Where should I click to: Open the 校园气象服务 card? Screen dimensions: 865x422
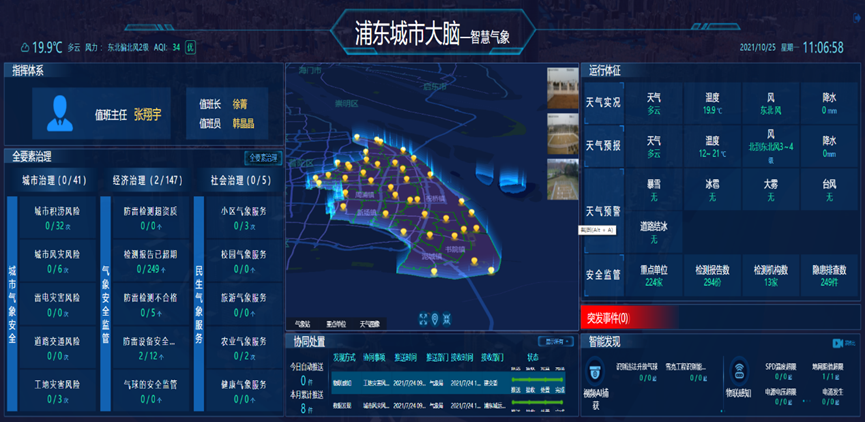pos(244,260)
